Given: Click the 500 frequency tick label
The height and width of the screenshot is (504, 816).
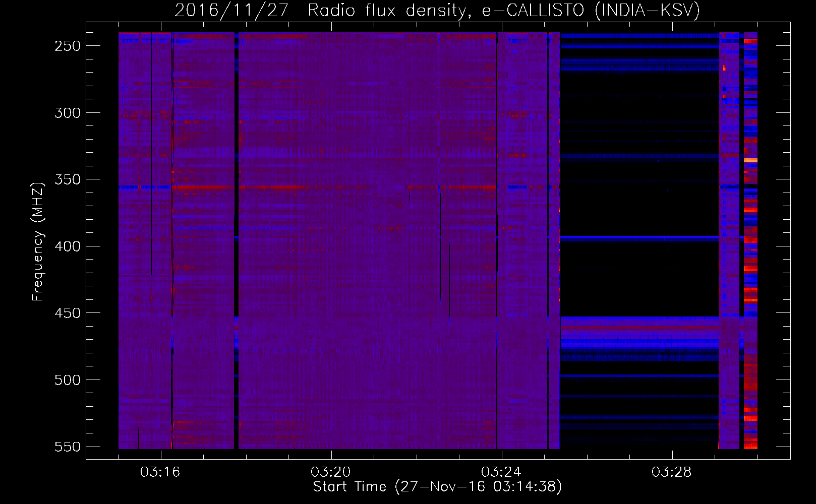Looking at the screenshot, I should coord(68,380).
